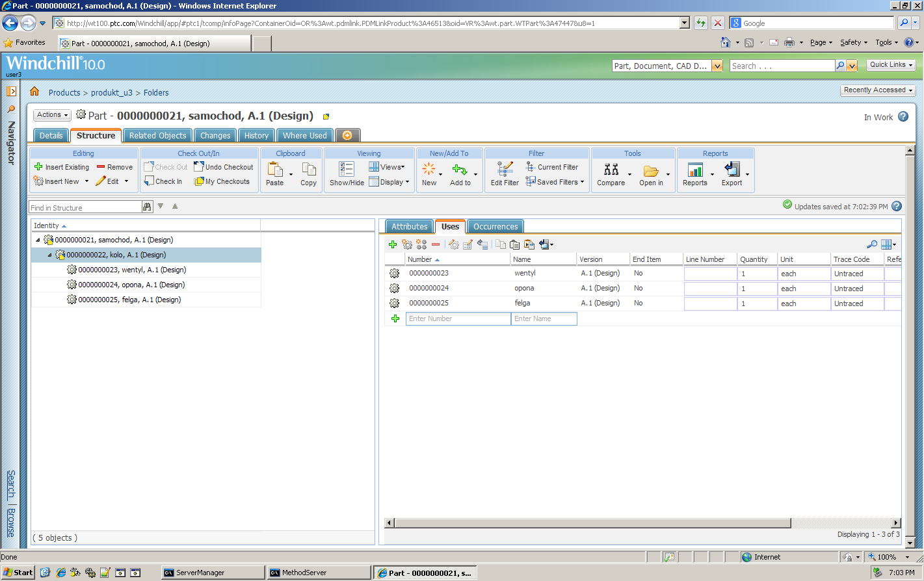Open the Quick Links menu
Screen dimensions: 924x581
point(891,65)
